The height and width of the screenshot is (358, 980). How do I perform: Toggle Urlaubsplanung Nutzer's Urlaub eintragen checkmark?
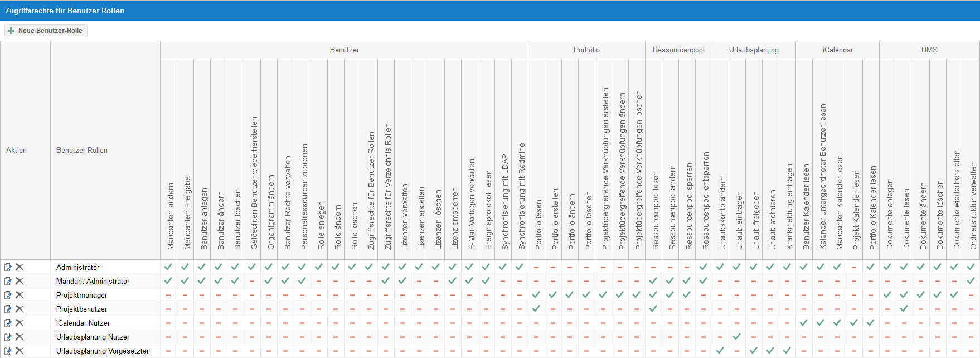(737, 337)
